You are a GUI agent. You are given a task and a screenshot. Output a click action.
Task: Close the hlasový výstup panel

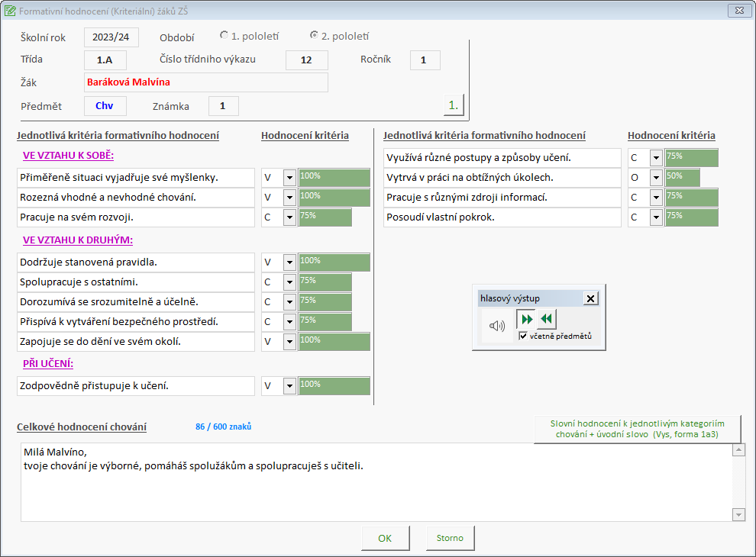coord(590,298)
